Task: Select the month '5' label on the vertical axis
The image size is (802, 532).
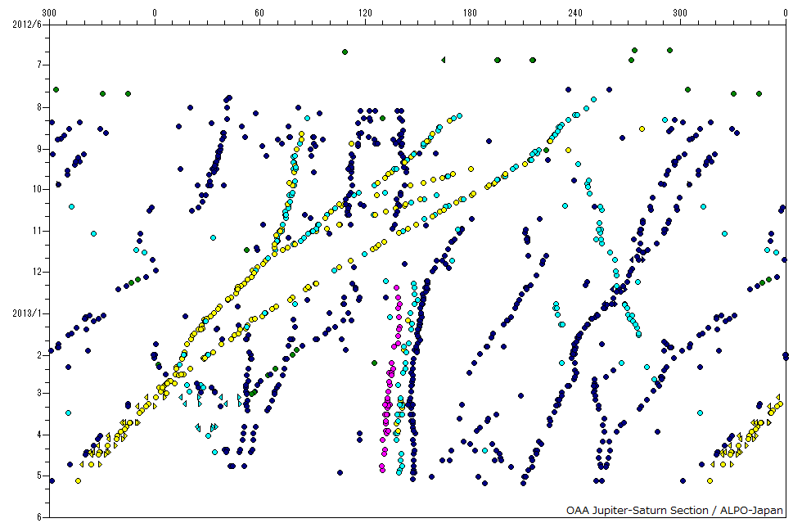Action: click(x=39, y=476)
